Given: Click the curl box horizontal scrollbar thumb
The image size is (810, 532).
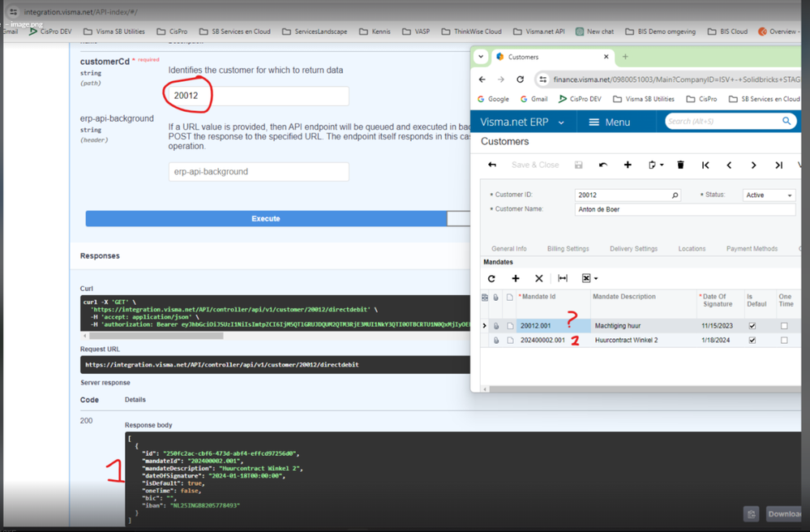Looking at the screenshot, I should 156,336.
